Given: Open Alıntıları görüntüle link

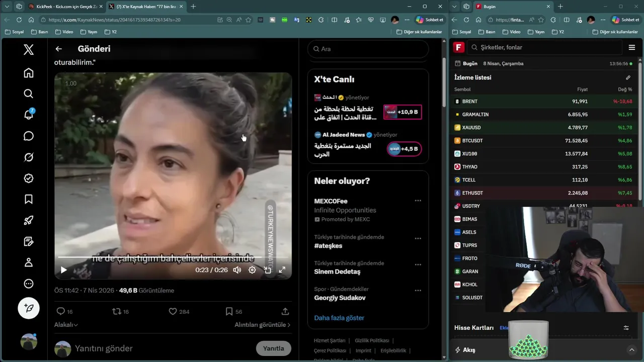Looking at the screenshot, I should tap(263, 325).
